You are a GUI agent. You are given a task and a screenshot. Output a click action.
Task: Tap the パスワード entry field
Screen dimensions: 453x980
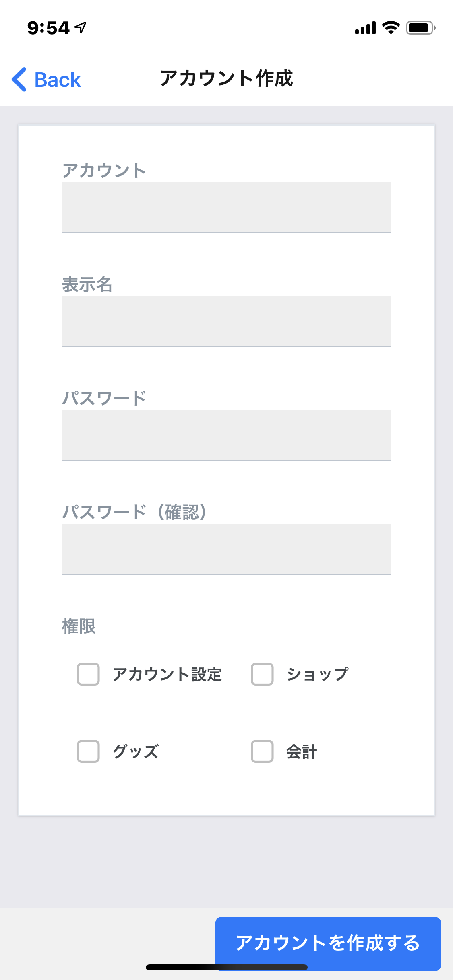[x=226, y=435]
